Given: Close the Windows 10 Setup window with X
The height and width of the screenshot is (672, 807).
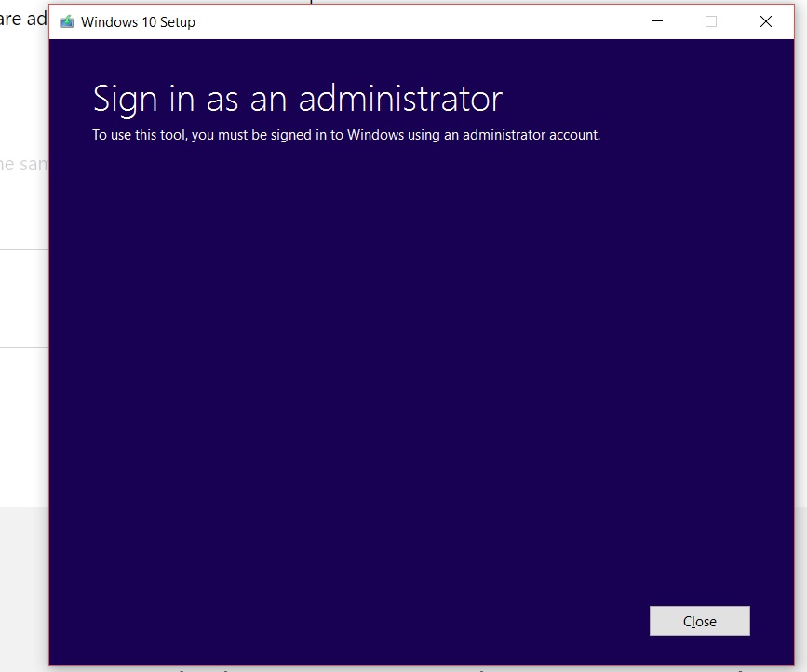Looking at the screenshot, I should [766, 21].
